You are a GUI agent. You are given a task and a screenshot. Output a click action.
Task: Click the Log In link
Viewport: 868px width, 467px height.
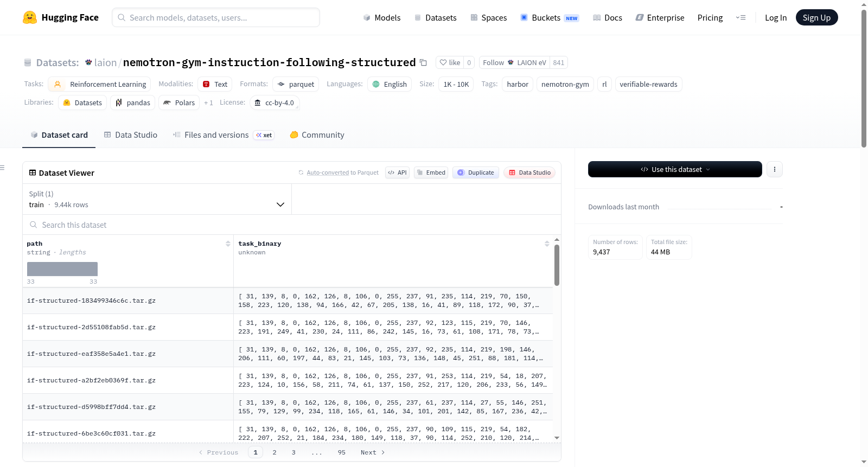pyautogui.click(x=776, y=17)
